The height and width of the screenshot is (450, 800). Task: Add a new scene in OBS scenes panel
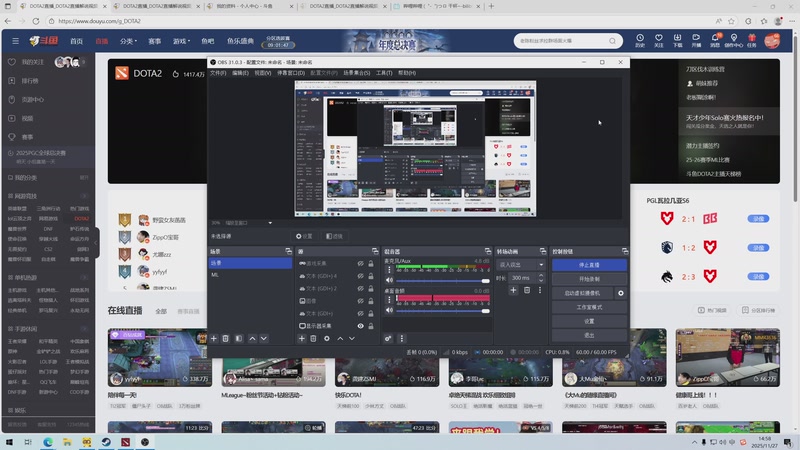coord(214,338)
